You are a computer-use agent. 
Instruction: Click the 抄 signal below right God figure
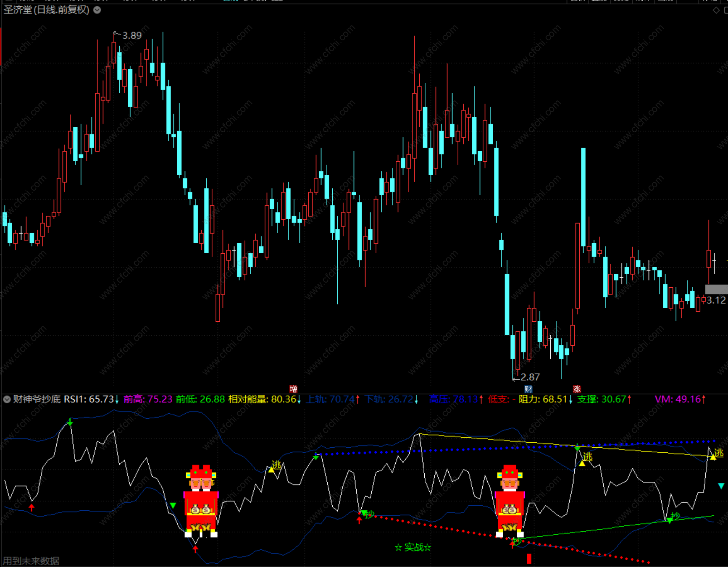(517, 541)
